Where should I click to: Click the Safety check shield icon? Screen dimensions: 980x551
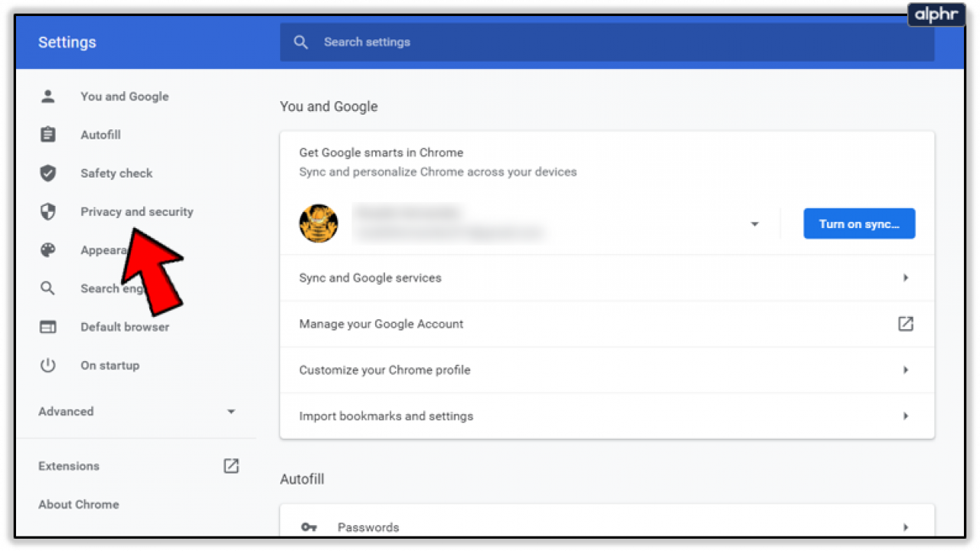click(47, 173)
